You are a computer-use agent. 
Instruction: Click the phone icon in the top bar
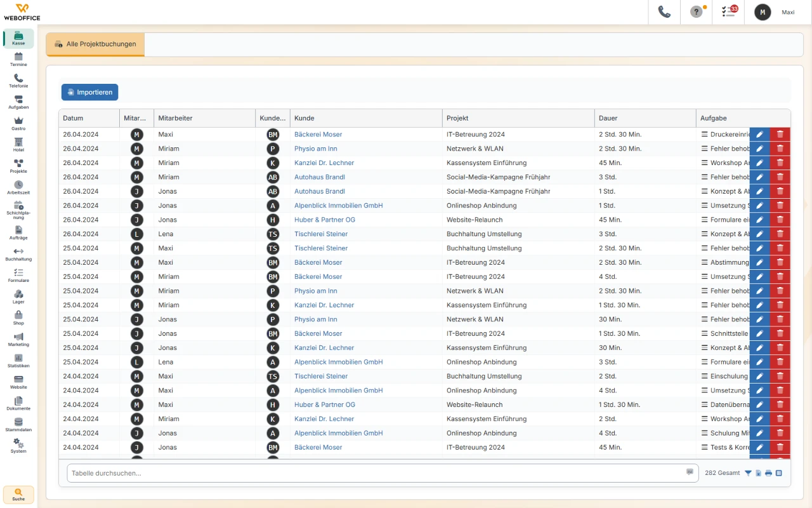pyautogui.click(x=664, y=12)
